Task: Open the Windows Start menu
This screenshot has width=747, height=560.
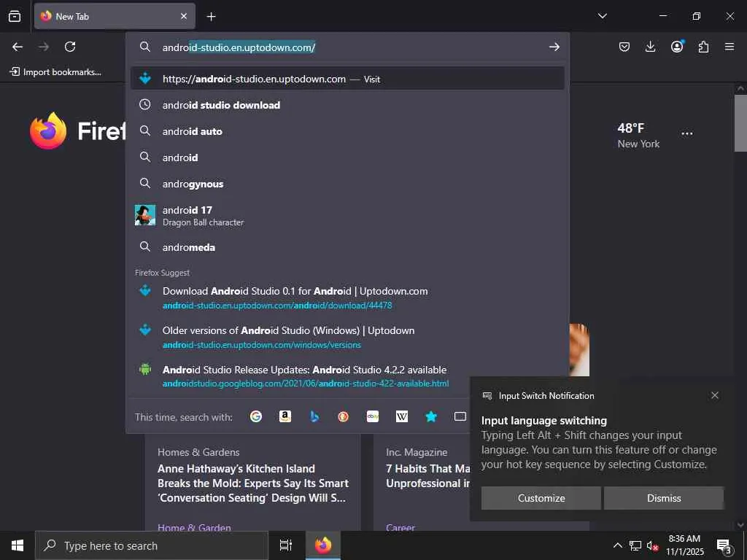Action: (18, 545)
